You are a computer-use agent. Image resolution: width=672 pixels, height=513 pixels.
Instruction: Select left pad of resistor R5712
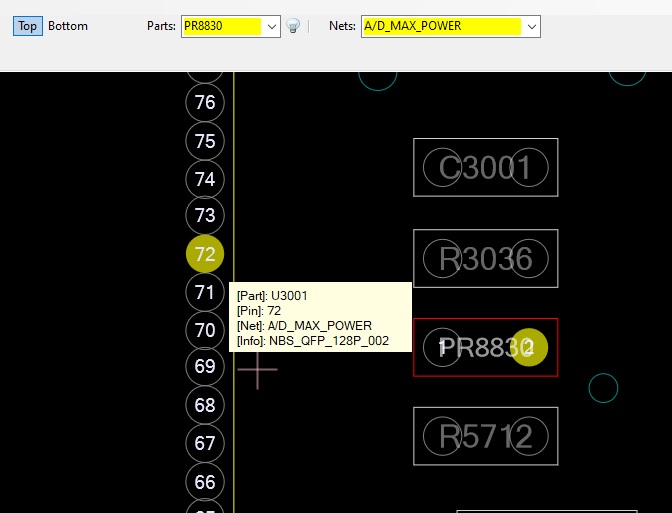pyautogui.click(x=442, y=436)
